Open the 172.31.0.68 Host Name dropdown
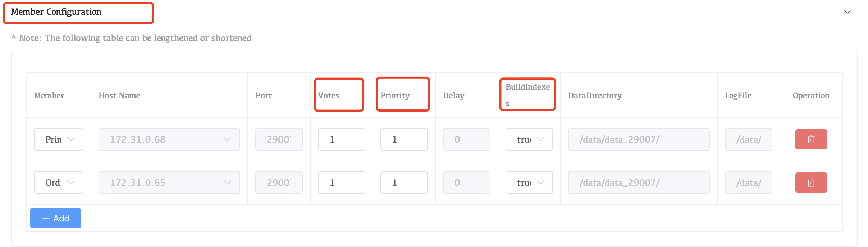 (169, 139)
